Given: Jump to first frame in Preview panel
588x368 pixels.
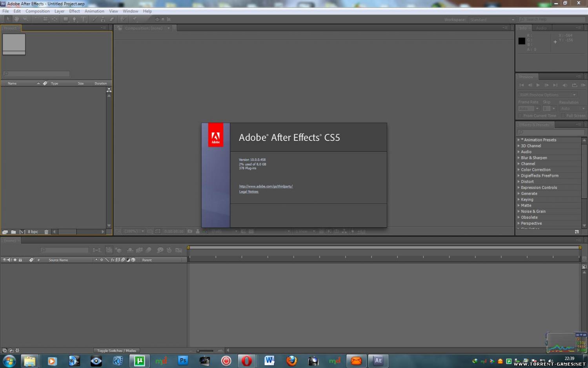Looking at the screenshot, I should coord(522,85).
